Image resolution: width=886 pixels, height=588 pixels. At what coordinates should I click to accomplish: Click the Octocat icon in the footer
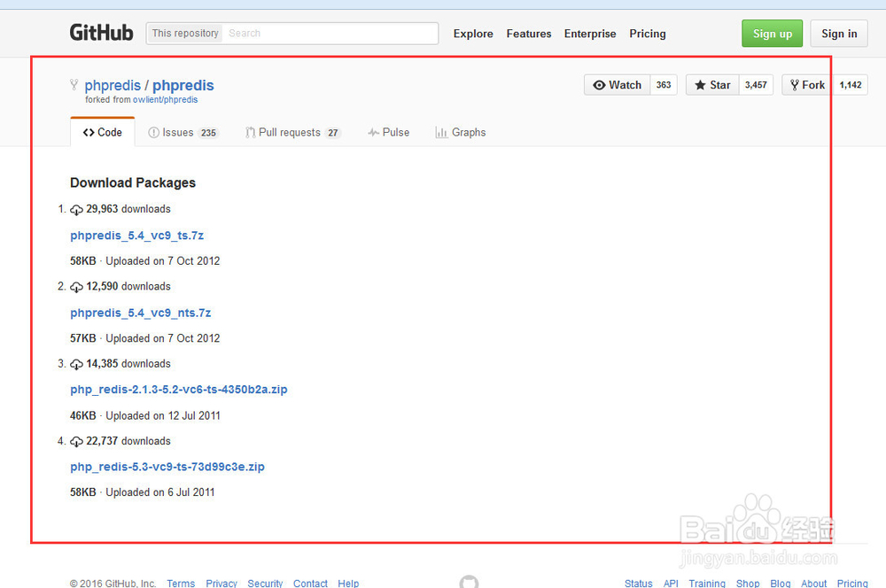tap(469, 582)
